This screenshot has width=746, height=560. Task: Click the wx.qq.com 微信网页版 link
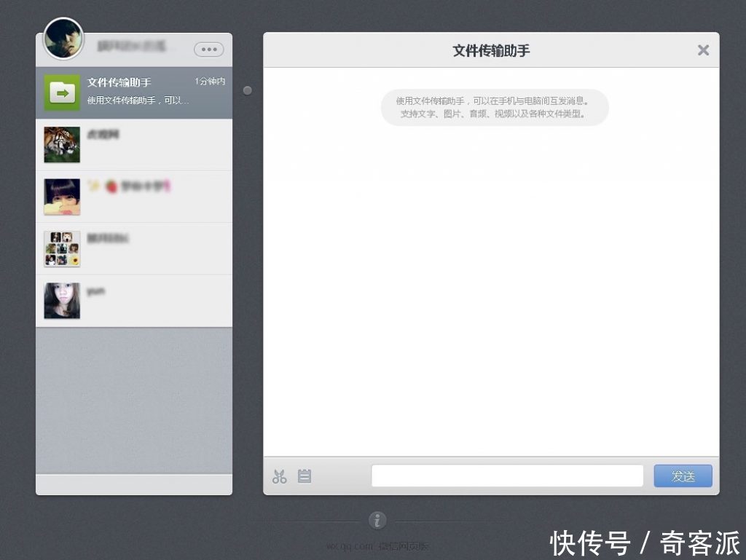pyautogui.click(x=378, y=545)
